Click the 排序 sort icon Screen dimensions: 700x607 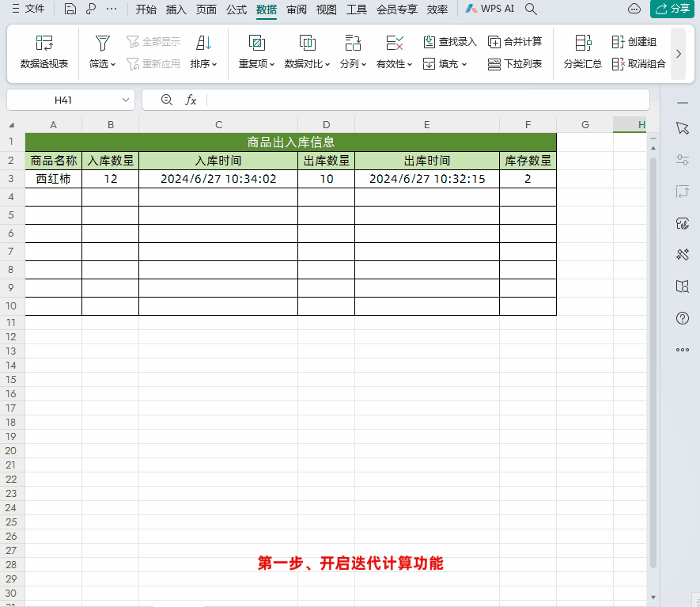(x=203, y=44)
